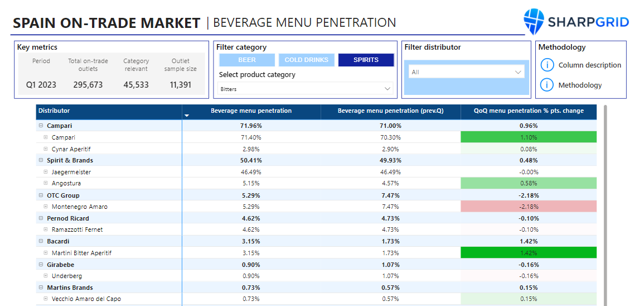Select the SPIRITS category filter
Image resolution: width=644 pixels, height=306 pixels.
coord(366,60)
